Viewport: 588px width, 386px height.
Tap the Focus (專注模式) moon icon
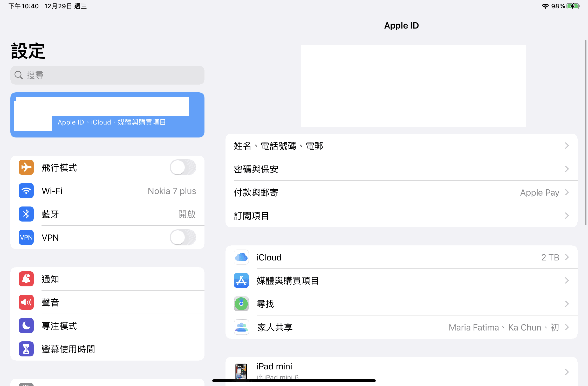[x=26, y=326]
